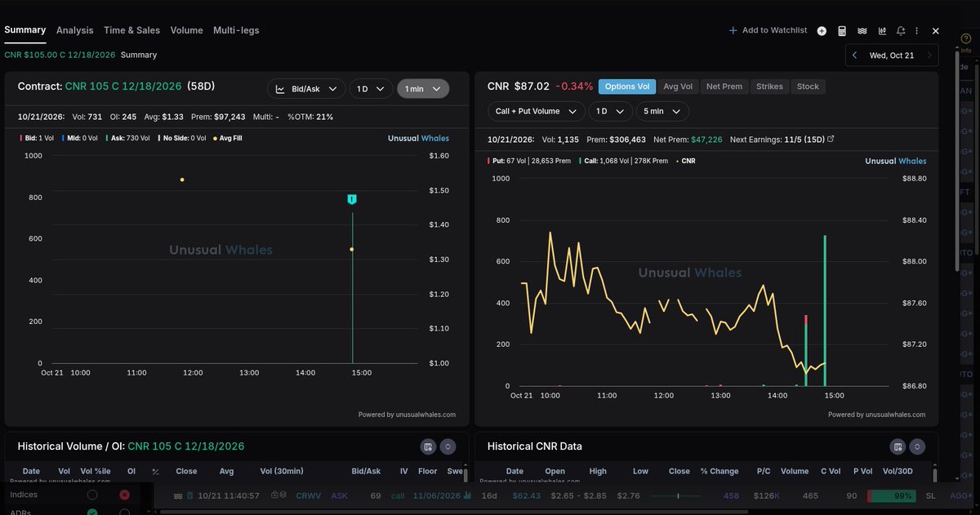This screenshot has height=515, width=980.
Task: Open the 5 min interval dropdown
Action: click(x=662, y=111)
